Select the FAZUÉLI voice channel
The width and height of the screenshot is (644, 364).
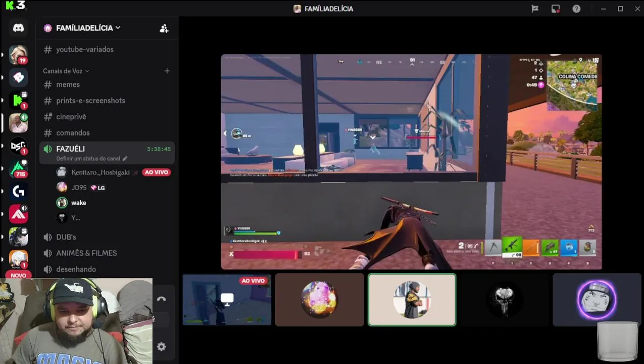[x=107, y=153]
